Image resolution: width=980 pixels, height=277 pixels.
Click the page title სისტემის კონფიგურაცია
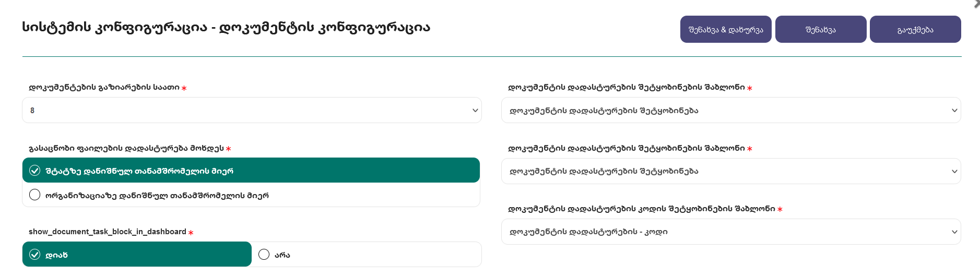point(115,27)
